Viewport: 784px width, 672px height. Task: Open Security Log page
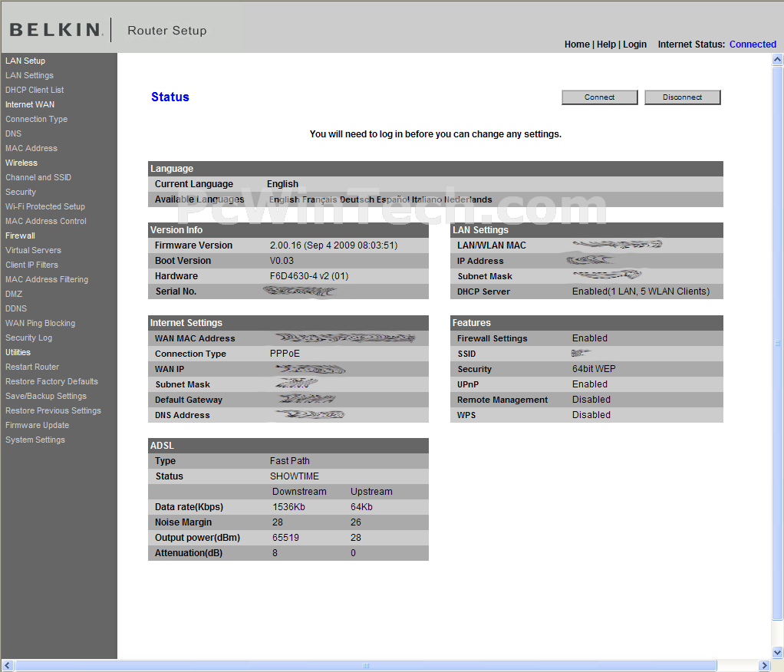29,338
